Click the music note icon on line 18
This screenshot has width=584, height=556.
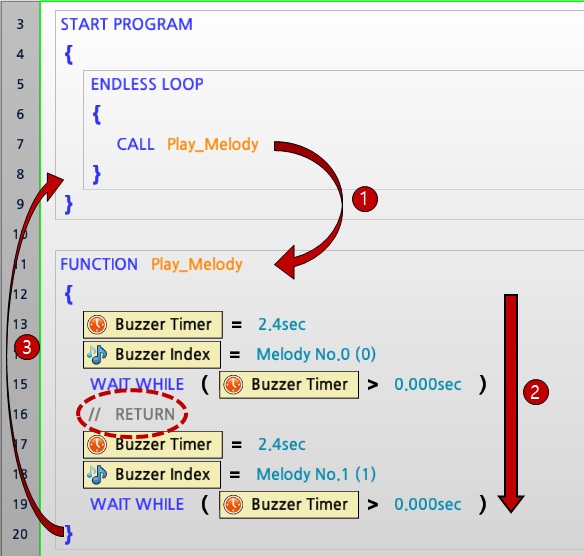pyautogui.click(x=97, y=474)
